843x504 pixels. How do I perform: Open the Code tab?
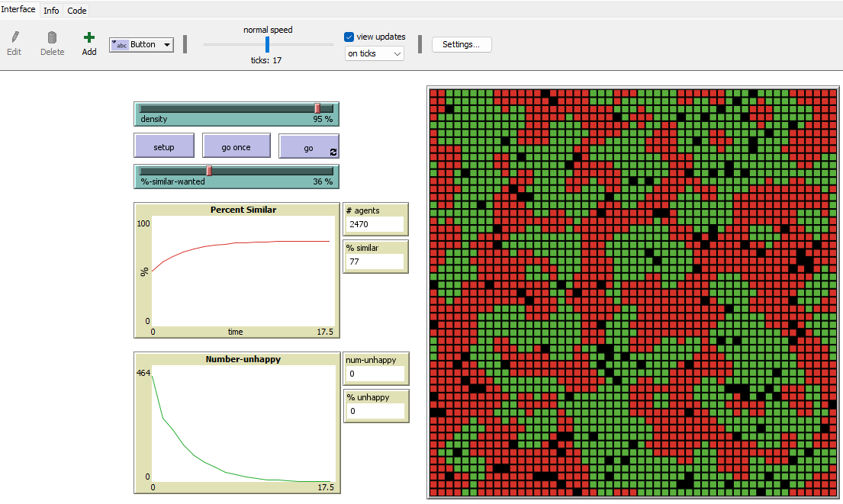click(x=77, y=11)
